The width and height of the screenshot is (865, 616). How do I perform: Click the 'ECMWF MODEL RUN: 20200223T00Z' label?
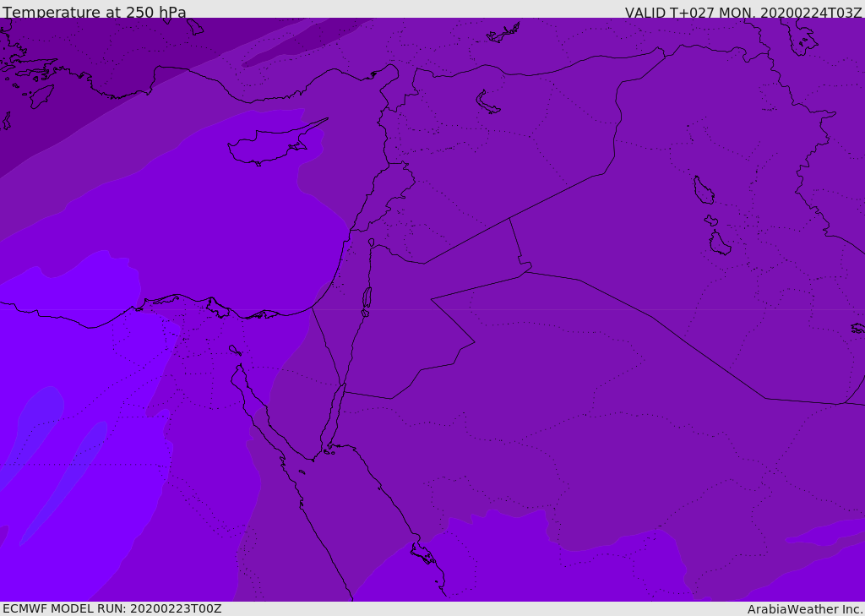tap(112, 608)
